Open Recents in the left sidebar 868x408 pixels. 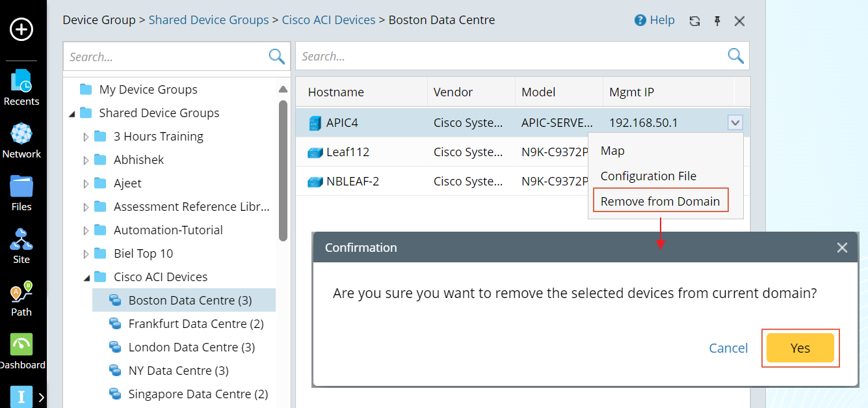coord(21,87)
